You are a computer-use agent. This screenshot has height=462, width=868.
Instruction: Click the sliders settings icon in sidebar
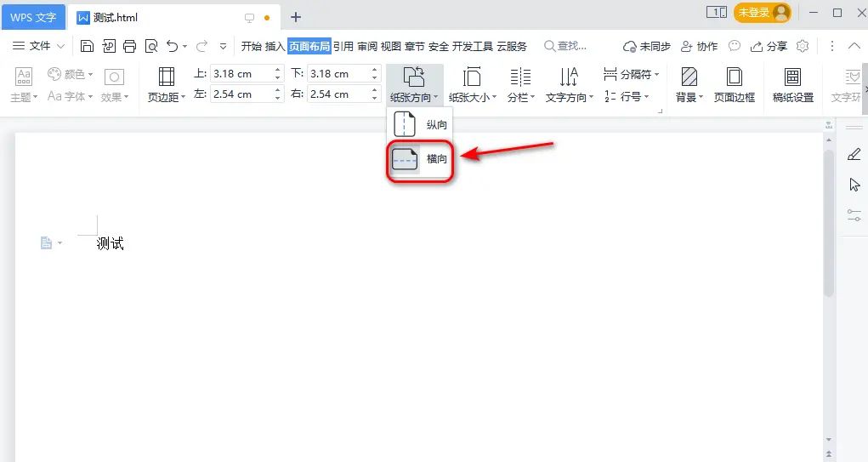click(854, 215)
